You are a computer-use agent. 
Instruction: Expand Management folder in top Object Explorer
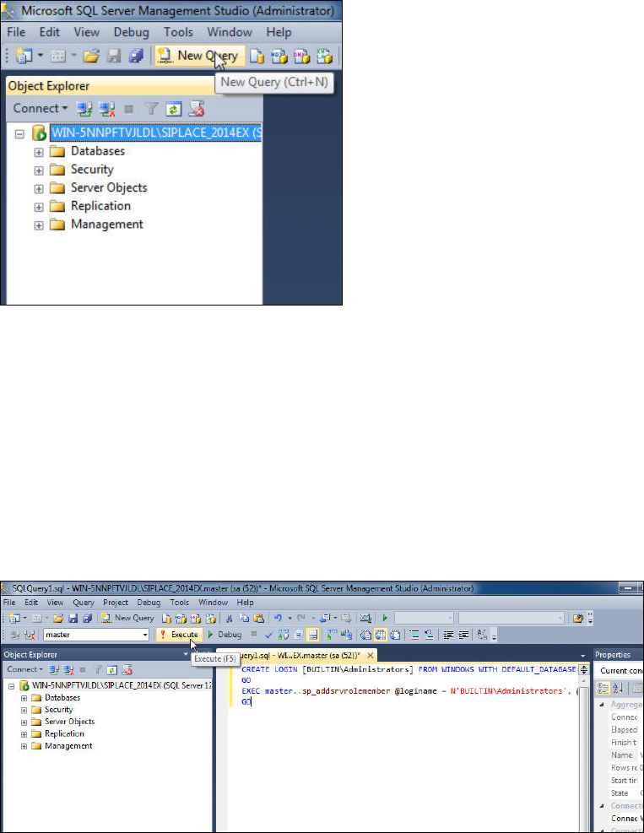pos(39,225)
